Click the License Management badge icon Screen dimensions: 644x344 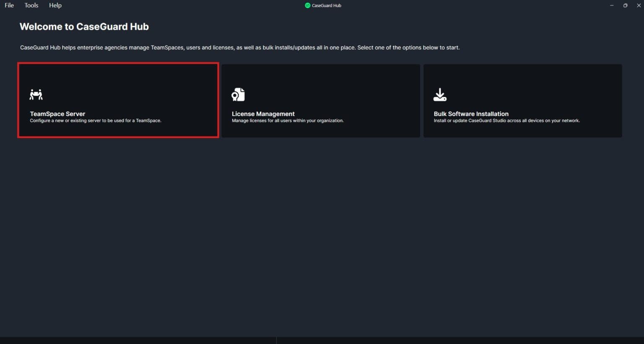click(x=238, y=94)
